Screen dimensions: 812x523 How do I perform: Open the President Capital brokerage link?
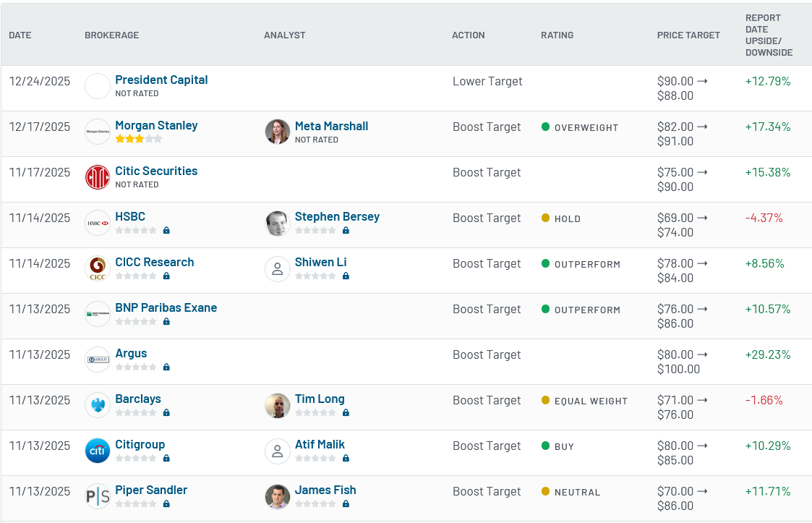click(161, 80)
